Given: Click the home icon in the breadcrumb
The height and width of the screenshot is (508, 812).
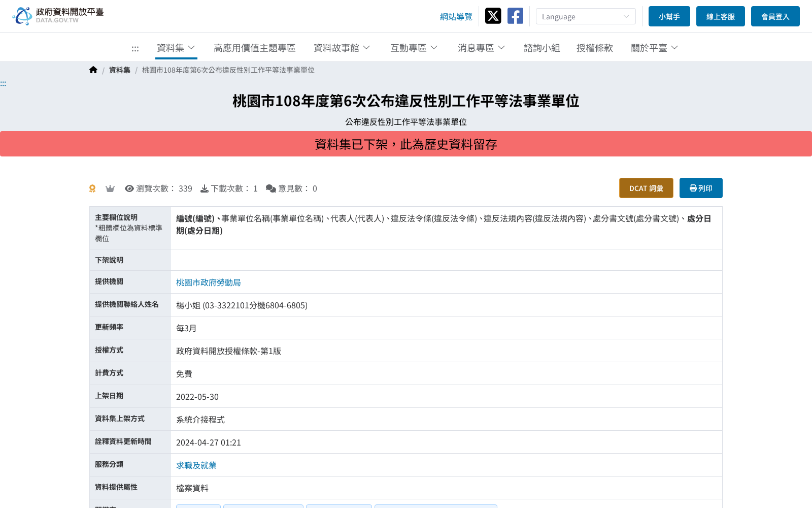Looking at the screenshot, I should pyautogui.click(x=93, y=70).
